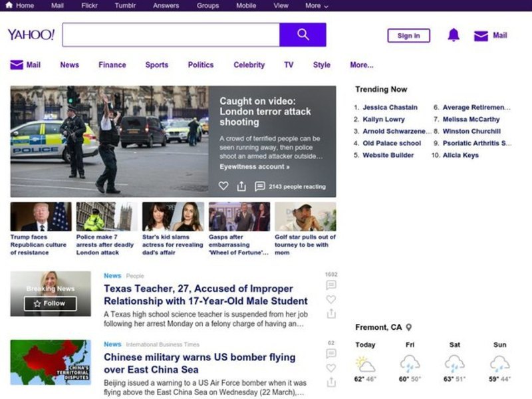The image size is (532, 399).
Task: Open comments on Texas Teacher article
Action: pos(331,285)
